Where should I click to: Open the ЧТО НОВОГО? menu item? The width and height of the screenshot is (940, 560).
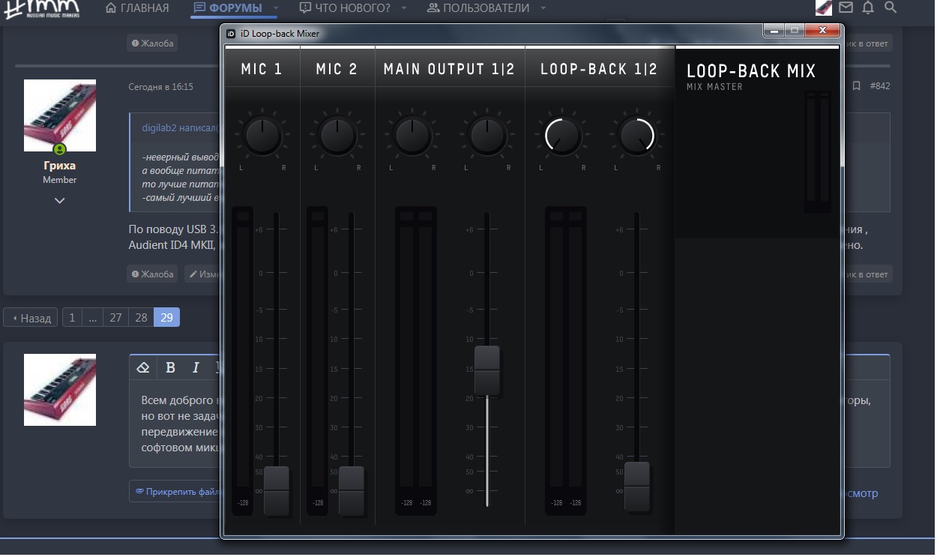tap(345, 7)
